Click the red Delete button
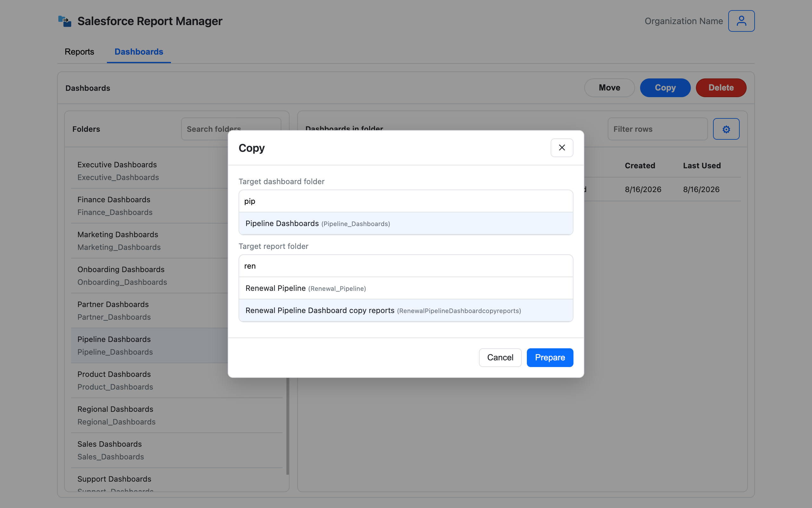812x508 pixels. pos(721,88)
